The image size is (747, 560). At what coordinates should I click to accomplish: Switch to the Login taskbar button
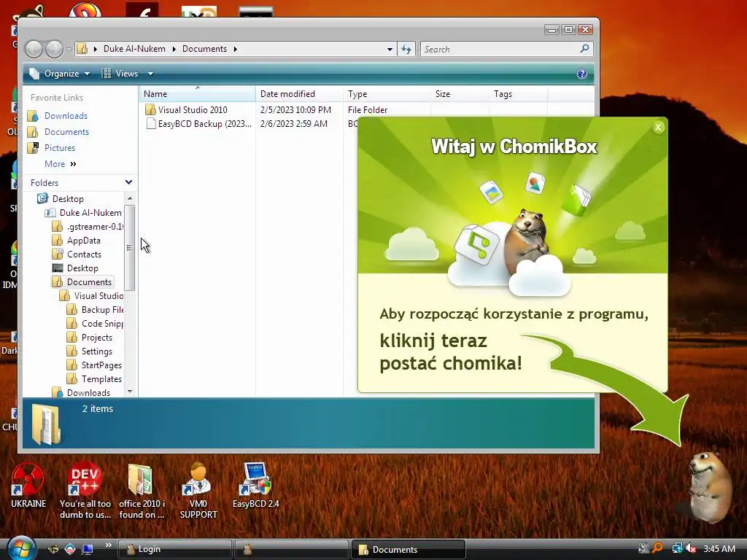174,549
